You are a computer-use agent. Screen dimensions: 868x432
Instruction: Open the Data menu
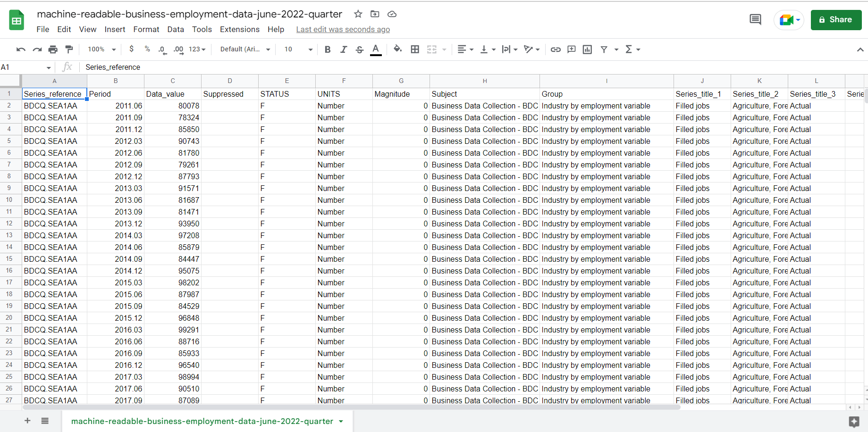tap(175, 29)
